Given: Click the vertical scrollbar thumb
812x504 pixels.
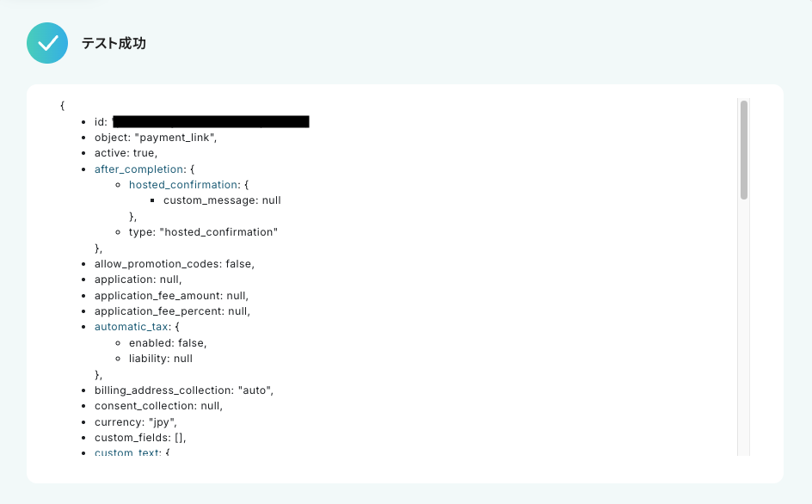Looking at the screenshot, I should (x=744, y=150).
